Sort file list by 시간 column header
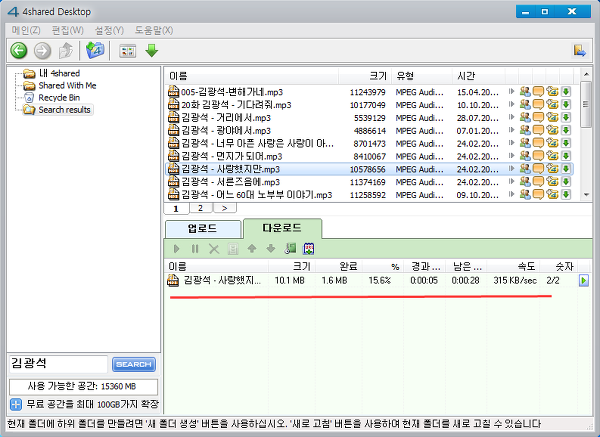 pos(478,76)
